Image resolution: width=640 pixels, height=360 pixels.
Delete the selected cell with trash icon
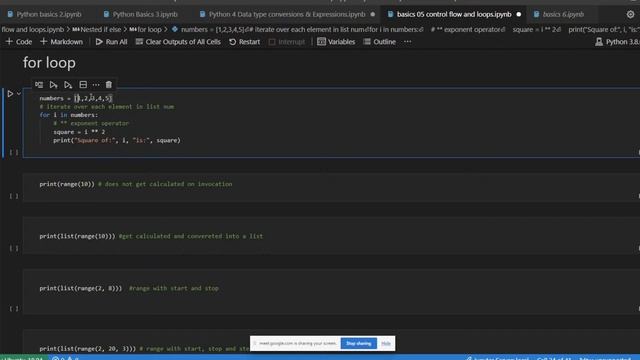[x=109, y=84]
